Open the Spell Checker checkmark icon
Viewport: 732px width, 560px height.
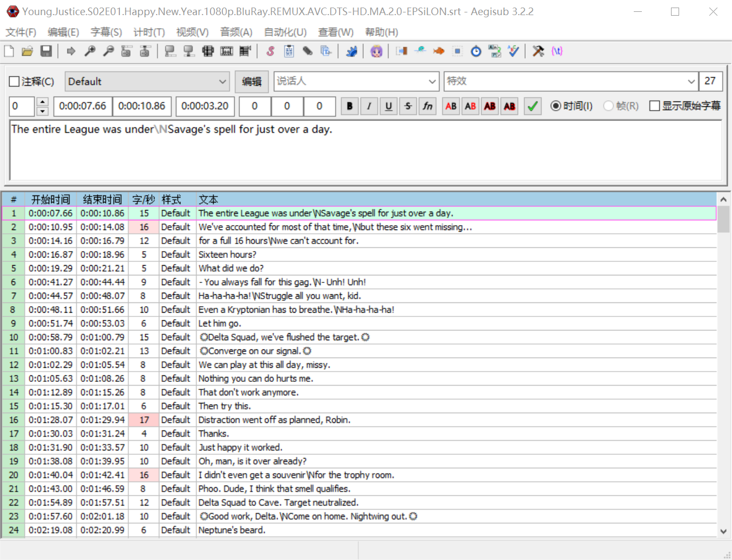[513, 51]
